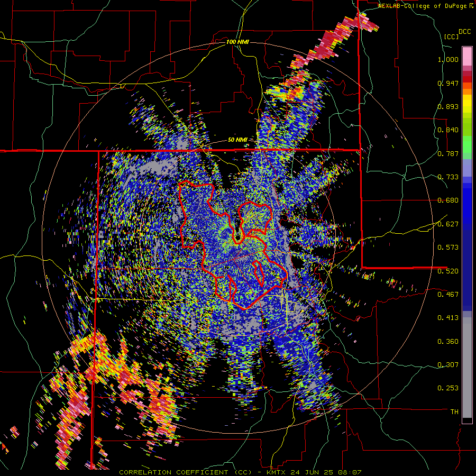Click the KMTX radar site identifier

[277, 472]
